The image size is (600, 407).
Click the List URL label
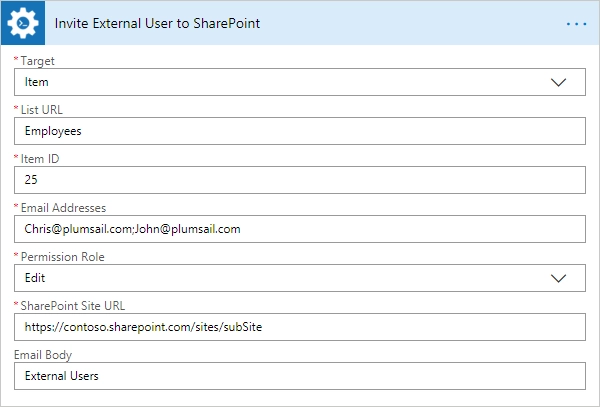pos(41,110)
